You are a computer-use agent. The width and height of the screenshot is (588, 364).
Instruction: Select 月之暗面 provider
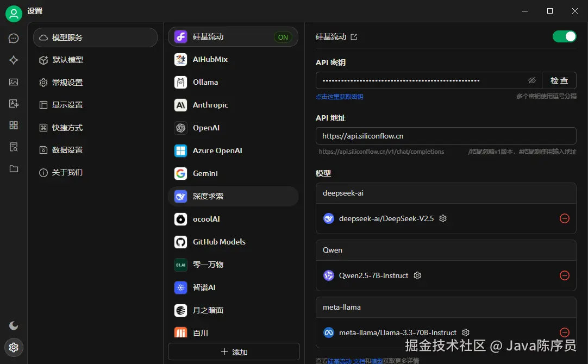[233, 310]
